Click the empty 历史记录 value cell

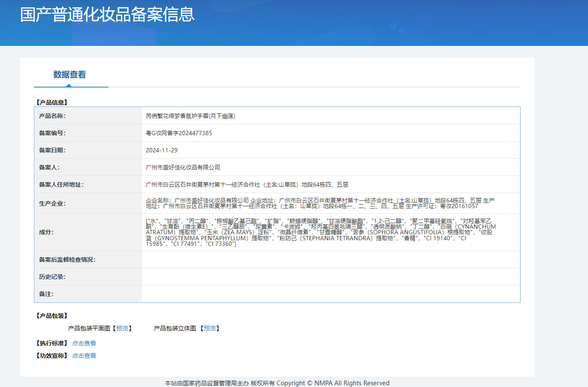pyautogui.click(x=330, y=277)
